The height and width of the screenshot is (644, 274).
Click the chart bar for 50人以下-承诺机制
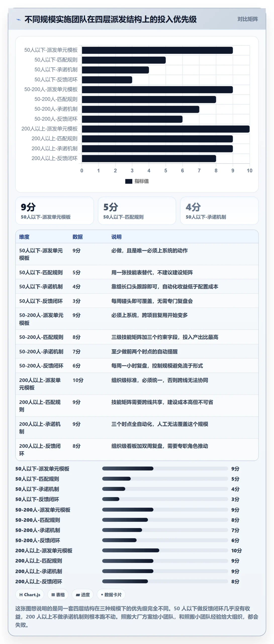click(115, 70)
